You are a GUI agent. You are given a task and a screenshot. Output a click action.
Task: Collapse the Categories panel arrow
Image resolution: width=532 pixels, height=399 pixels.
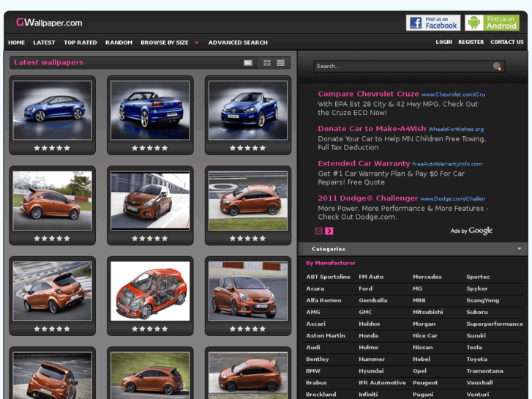520,249
